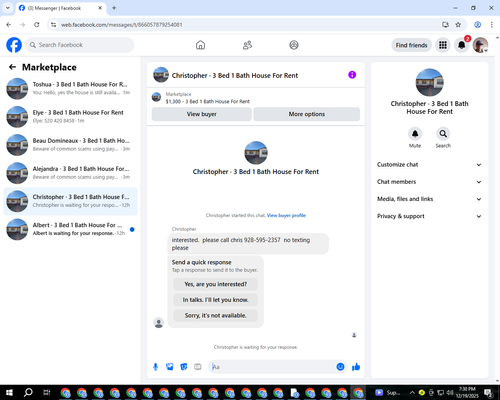The image size is (500, 400).
Task: Search in conversation with magnifier icon
Action: click(443, 134)
